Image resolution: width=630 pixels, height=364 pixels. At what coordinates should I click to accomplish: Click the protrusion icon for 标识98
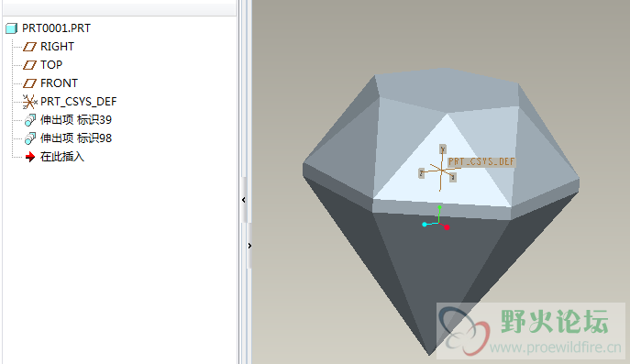pos(30,138)
